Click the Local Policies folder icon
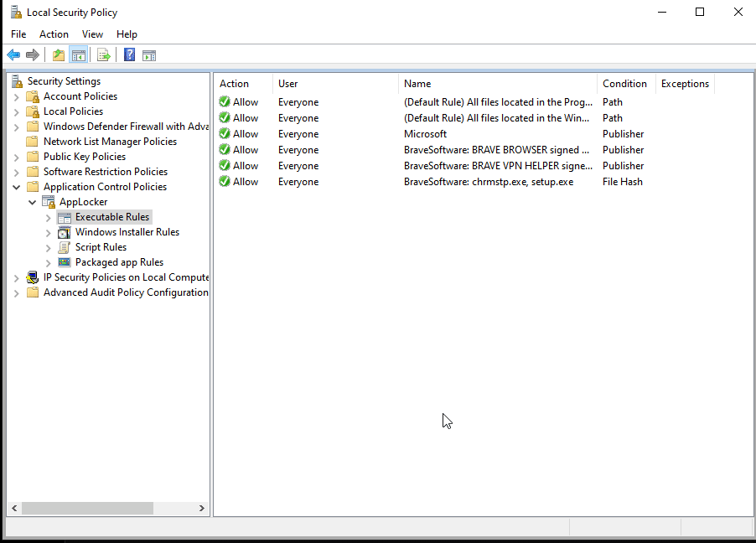This screenshot has height=543, width=756. coord(33,111)
